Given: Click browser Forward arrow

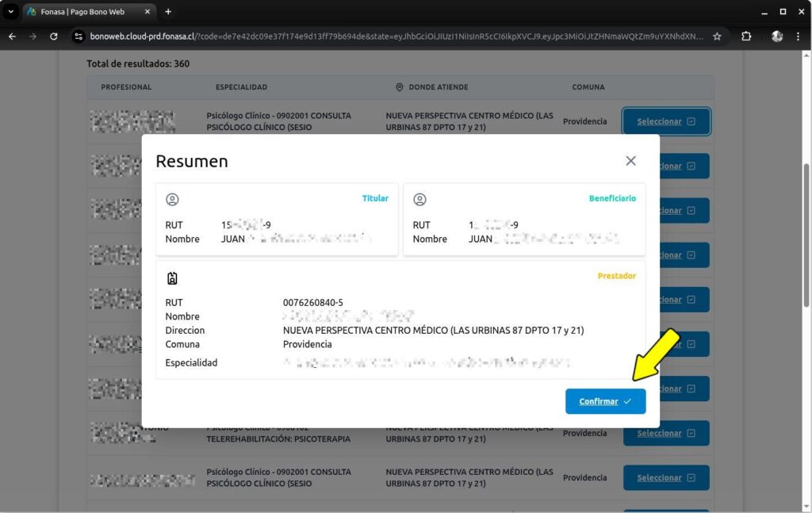Looking at the screenshot, I should click(33, 36).
